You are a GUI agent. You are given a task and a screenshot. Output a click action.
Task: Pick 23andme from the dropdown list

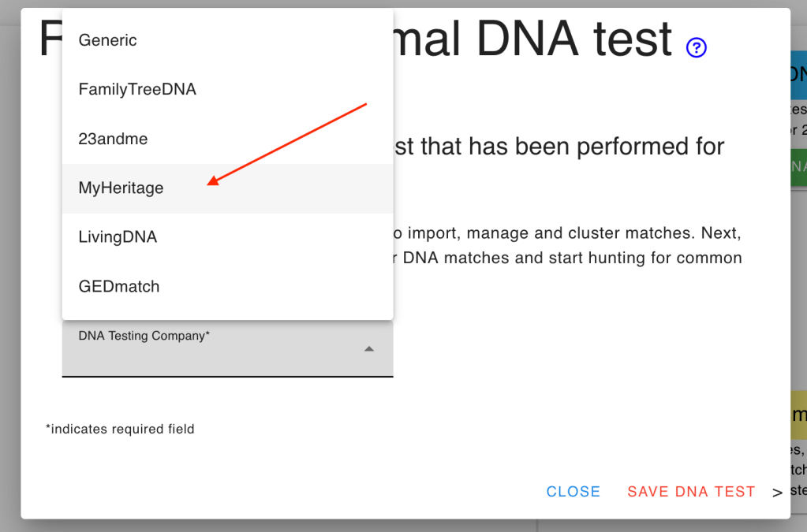(x=113, y=139)
